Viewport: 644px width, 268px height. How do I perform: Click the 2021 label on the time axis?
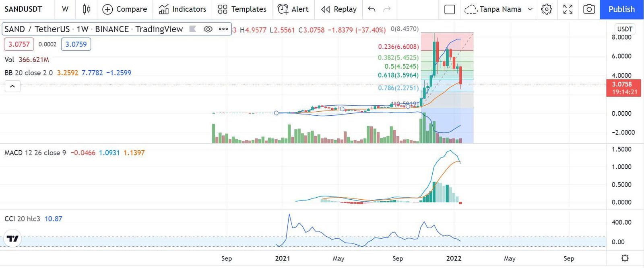pyautogui.click(x=283, y=258)
